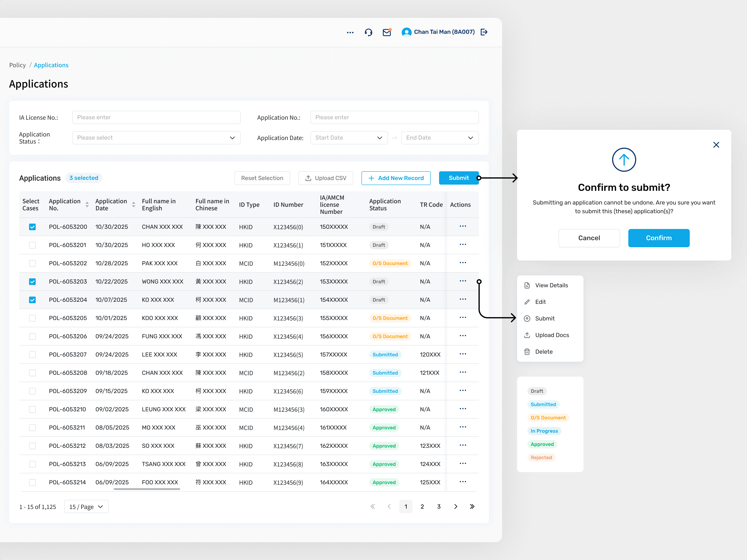Click the user avatar icon
Image resolution: width=747 pixels, height=560 pixels.
point(406,32)
